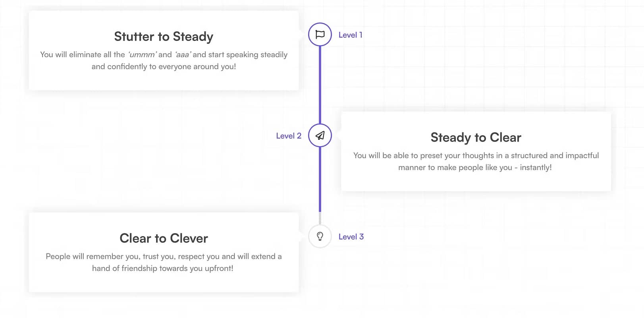Click the gray timeline segment above Level 3
The width and height of the screenshot is (644, 321).
pos(320,218)
